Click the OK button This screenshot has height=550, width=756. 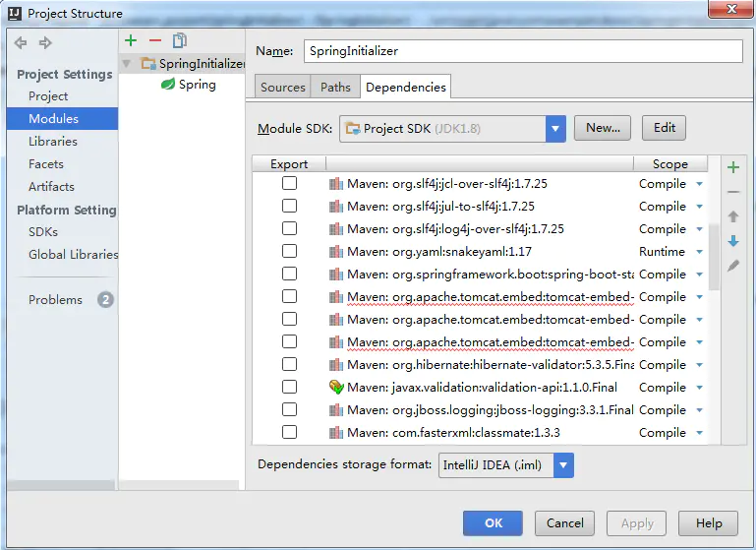(x=493, y=523)
